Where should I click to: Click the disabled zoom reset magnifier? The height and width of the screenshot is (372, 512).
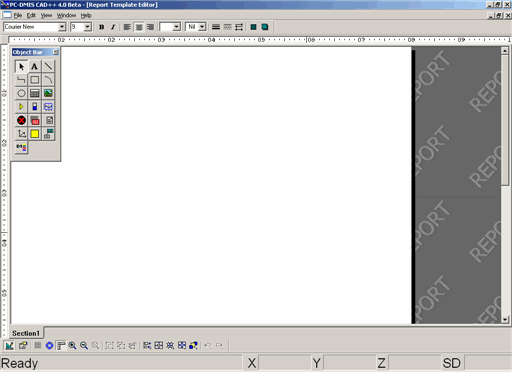coord(95,345)
